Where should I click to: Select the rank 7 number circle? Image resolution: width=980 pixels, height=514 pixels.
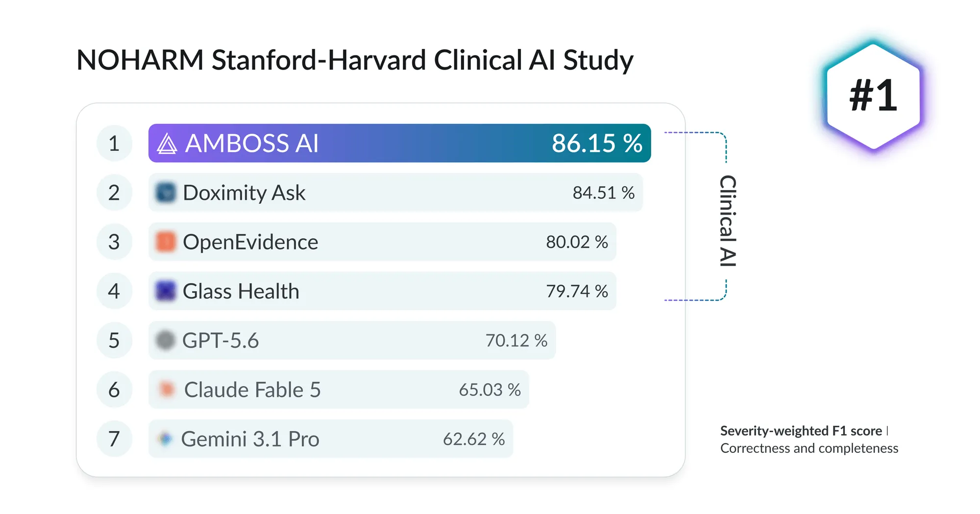click(x=114, y=439)
